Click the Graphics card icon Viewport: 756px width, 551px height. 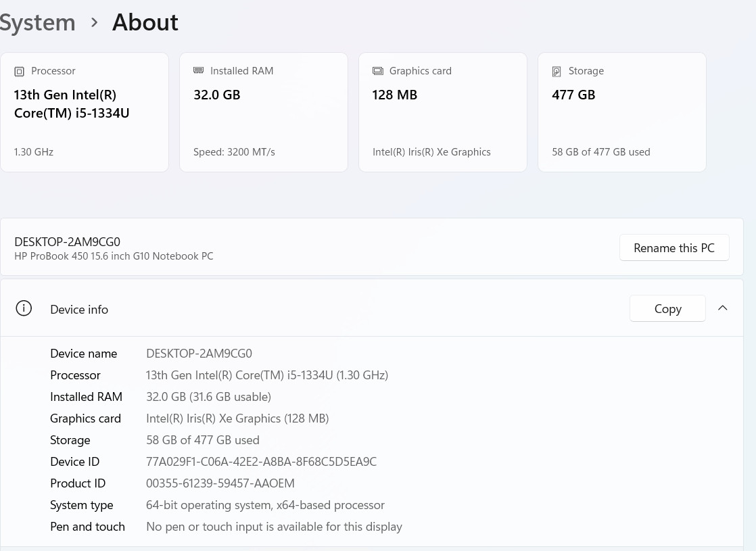point(378,71)
